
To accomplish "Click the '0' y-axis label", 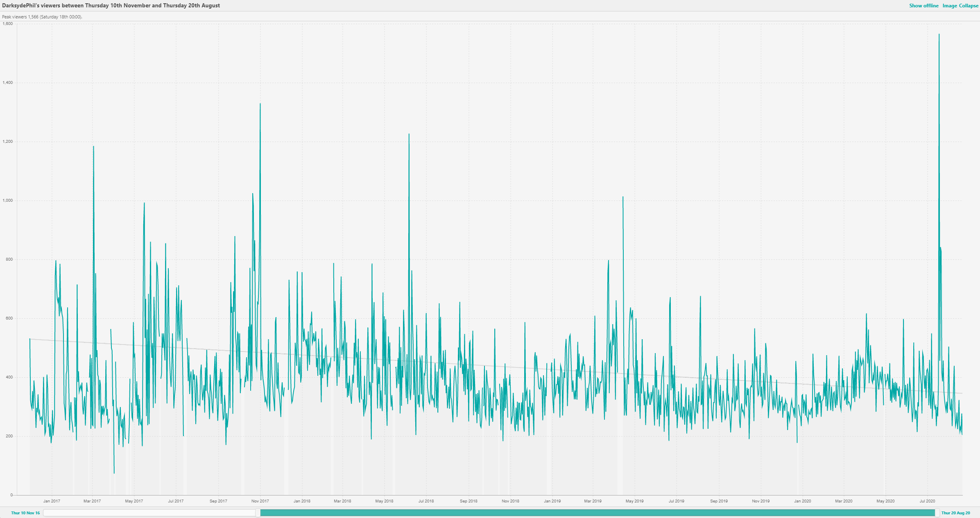I will [11, 495].
